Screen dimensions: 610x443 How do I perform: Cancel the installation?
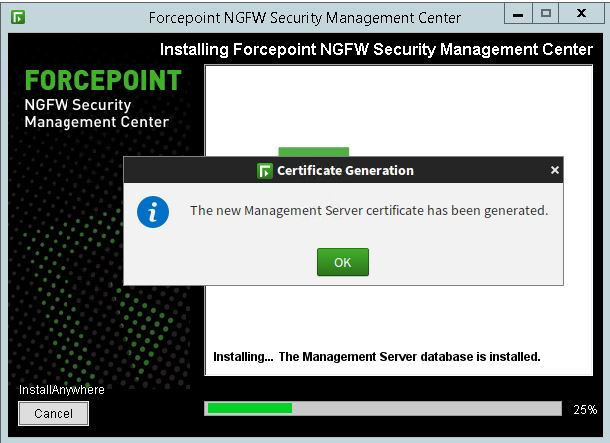coord(53,413)
